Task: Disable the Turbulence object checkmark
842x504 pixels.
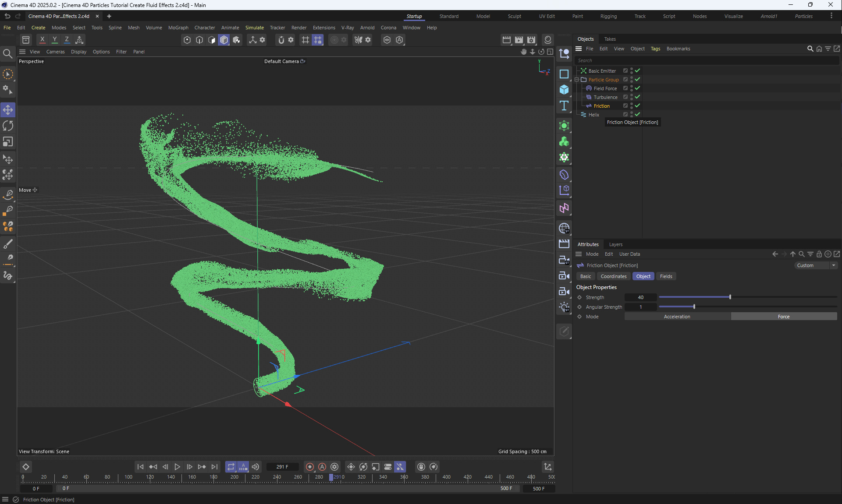Action: click(x=637, y=97)
